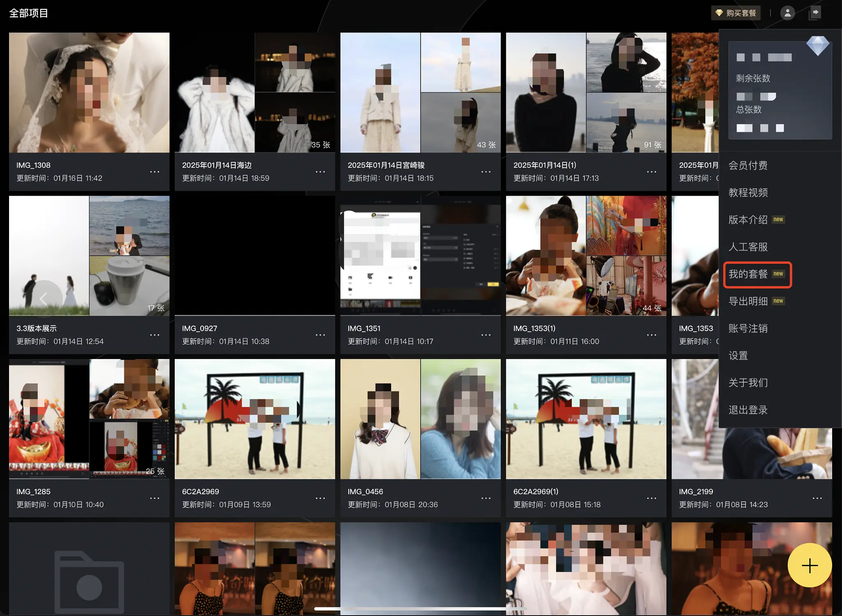This screenshot has height=616, width=842.
Task: Click 教程视频 link in menu
Action: (x=748, y=192)
